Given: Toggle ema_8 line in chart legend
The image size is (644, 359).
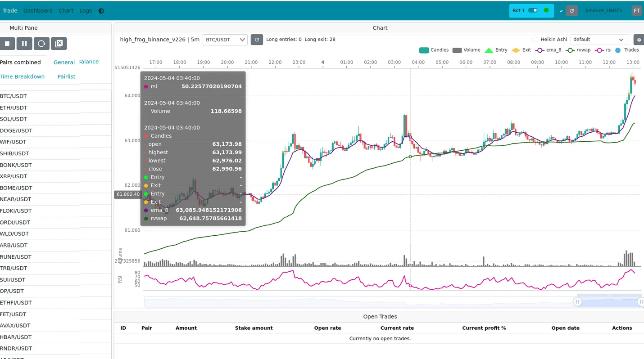Looking at the screenshot, I should tap(548, 50).
